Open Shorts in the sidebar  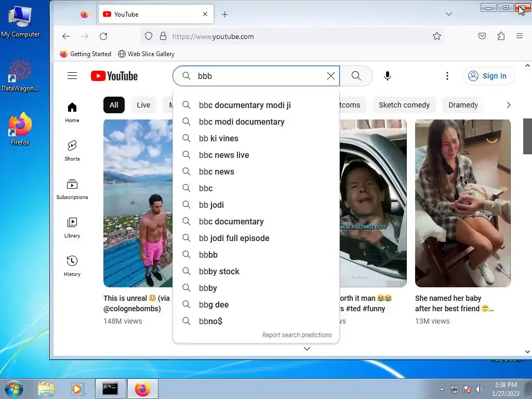pos(72,151)
